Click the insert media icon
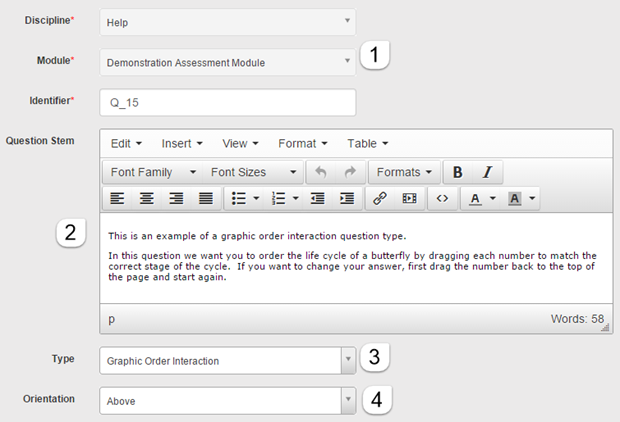The image size is (620, 422). [x=408, y=198]
